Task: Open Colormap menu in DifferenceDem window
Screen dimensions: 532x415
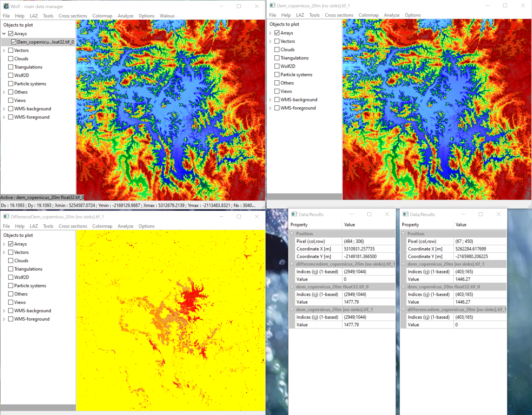Action: point(102,226)
